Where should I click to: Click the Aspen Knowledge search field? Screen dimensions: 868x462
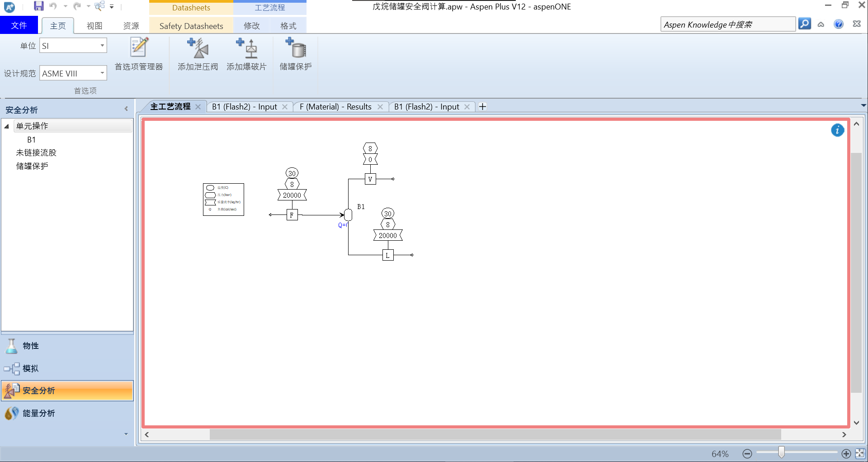point(727,24)
